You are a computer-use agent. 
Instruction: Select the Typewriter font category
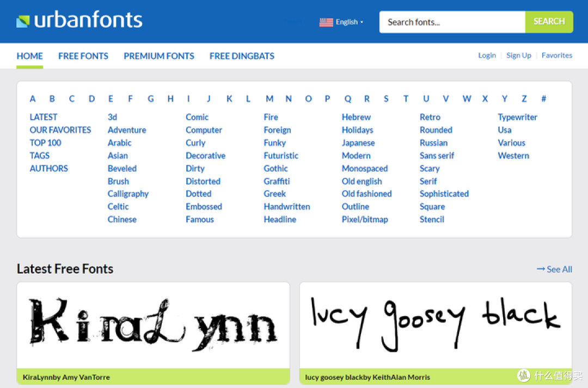tap(517, 118)
